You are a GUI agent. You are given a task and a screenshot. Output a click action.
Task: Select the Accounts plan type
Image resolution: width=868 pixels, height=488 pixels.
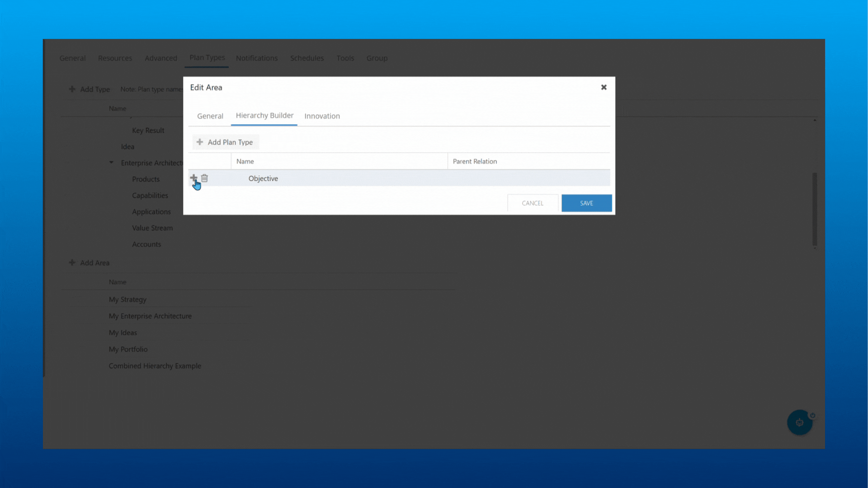point(146,244)
